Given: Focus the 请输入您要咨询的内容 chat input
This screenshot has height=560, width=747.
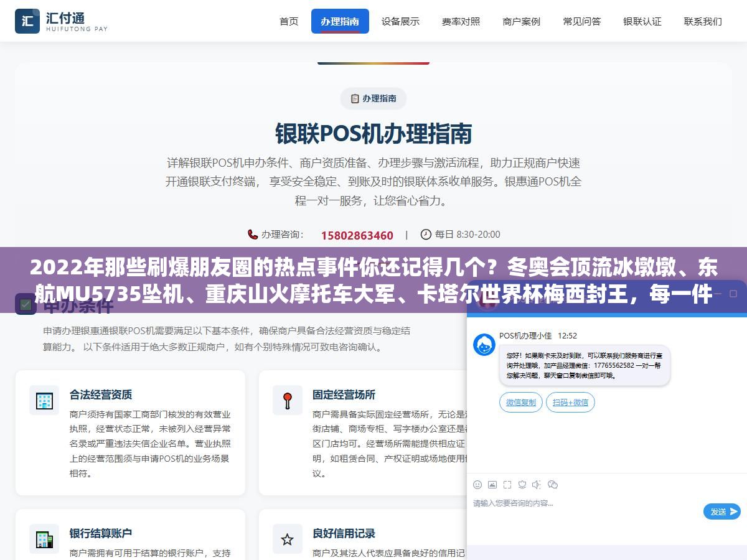Looking at the screenshot, I should [x=585, y=503].
